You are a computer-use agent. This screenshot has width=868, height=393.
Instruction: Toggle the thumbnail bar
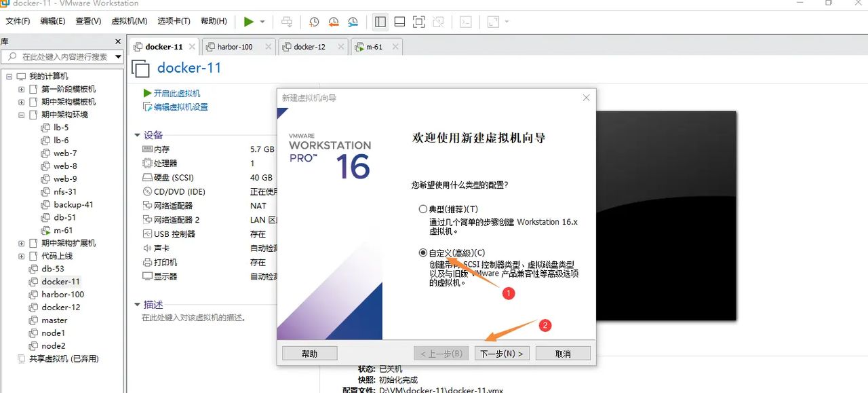click(399, 22)
